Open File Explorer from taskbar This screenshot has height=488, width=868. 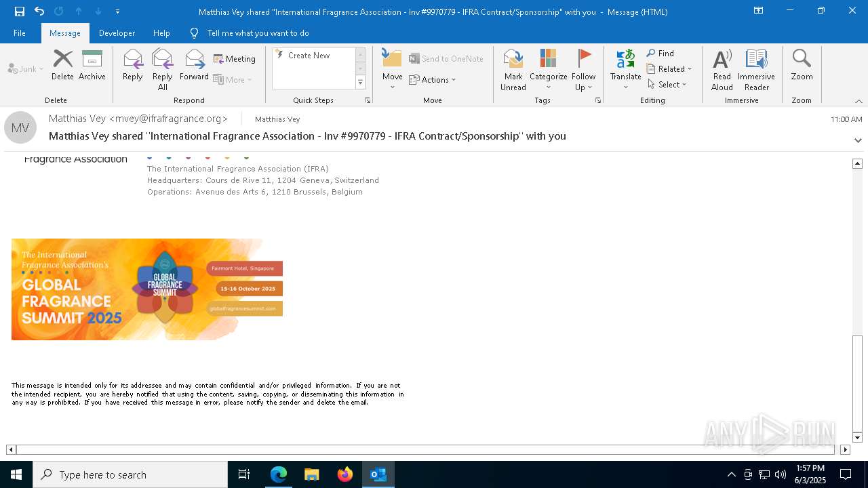pos(312,474)
